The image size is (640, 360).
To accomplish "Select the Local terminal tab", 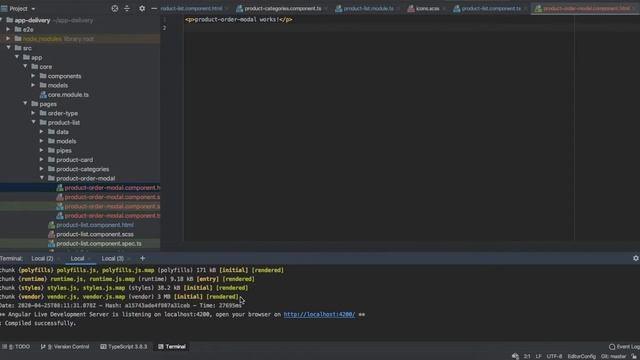I will 77,258.
